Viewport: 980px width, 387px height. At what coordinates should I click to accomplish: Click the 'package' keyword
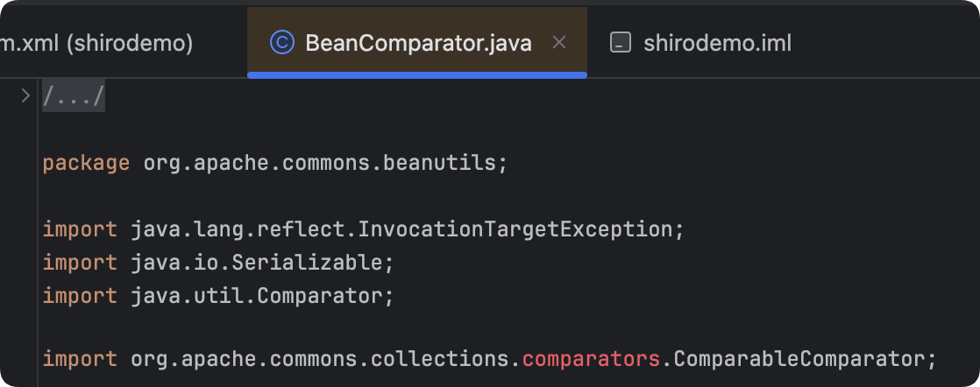point(86,163)
